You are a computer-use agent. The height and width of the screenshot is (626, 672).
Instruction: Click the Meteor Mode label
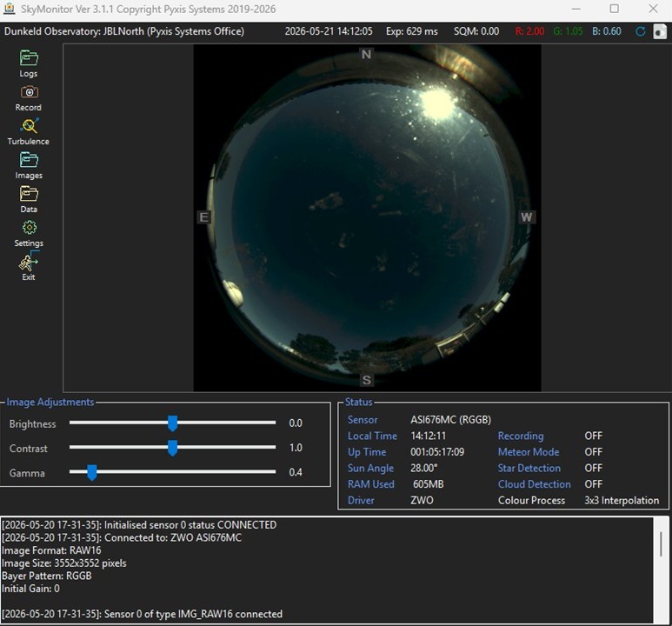(529, 452)
